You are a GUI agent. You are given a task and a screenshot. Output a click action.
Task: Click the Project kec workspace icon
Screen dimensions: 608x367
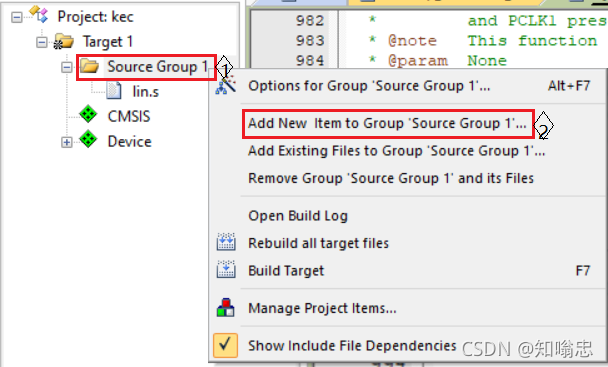click(x=39, y=14)
